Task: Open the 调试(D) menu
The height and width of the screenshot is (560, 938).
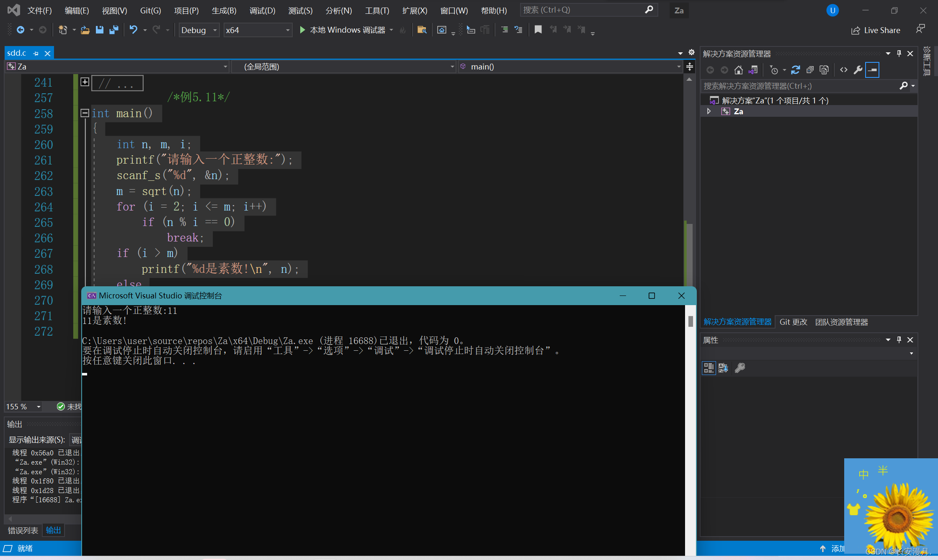Action: pyautogui.click(x=262, y=10)
